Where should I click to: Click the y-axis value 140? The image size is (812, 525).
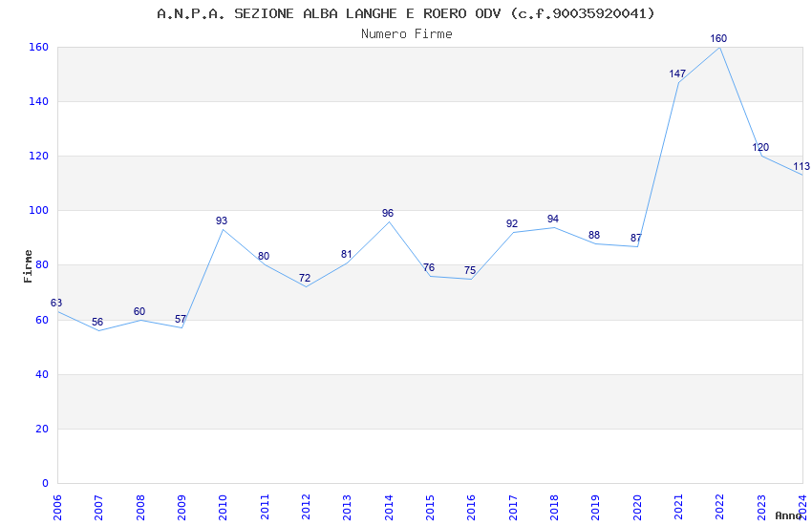click(x=38, y=101)
